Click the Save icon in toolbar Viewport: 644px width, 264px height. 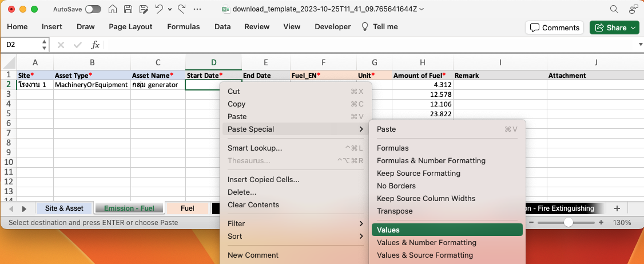pyautogui.click(x=128, y=9)
